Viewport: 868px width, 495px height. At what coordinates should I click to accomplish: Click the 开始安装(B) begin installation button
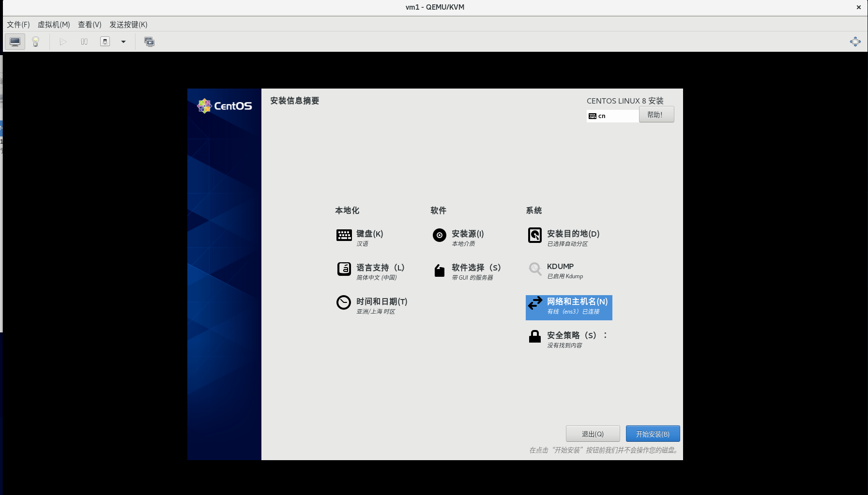click(653, 434)
